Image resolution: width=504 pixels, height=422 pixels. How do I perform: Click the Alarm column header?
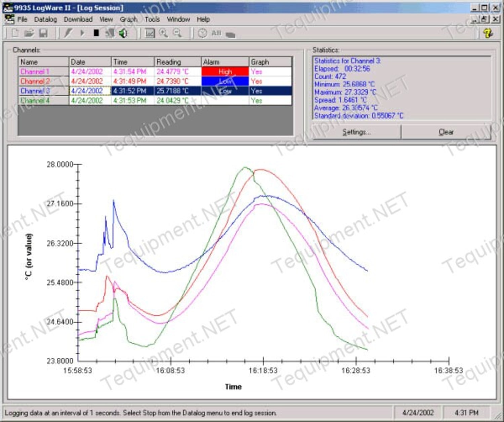click(225, 62)
